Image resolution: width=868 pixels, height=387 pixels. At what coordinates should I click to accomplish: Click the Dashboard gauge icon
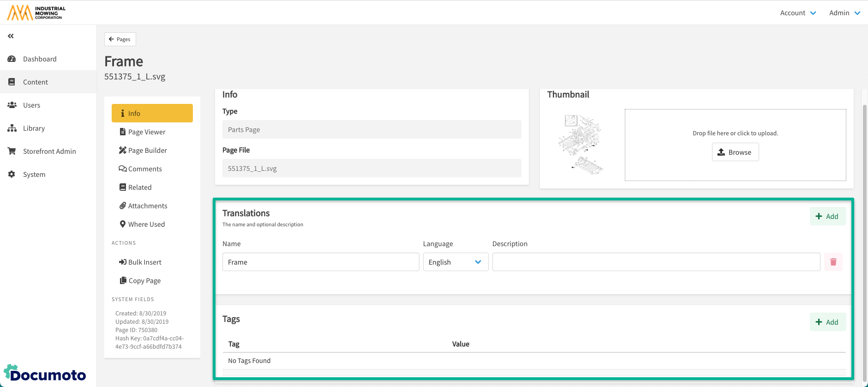(x=12, y=59)
